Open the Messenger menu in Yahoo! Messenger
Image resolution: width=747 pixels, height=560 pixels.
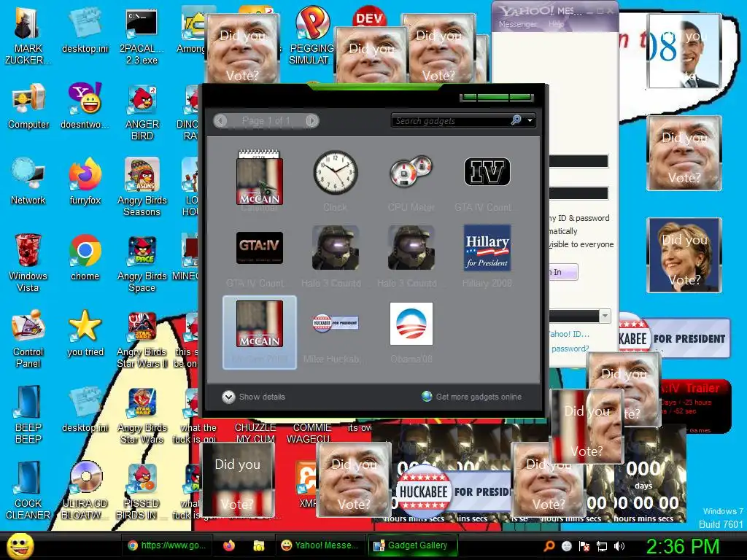click(x=517, y=24)
